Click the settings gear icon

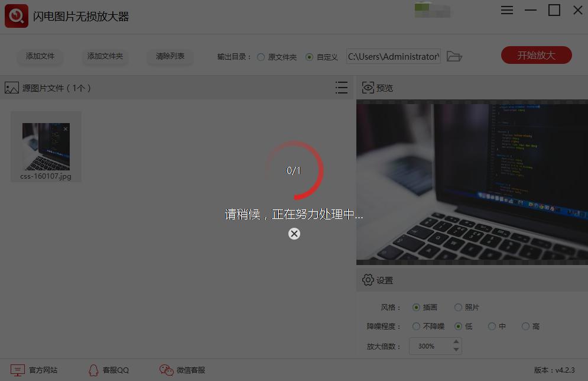click(x=368, y=280)
